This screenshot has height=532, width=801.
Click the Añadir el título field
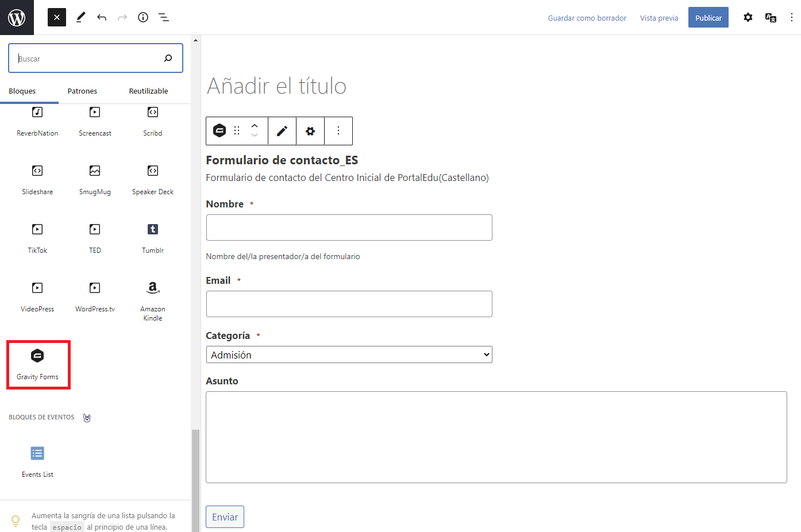coord(276,86)
